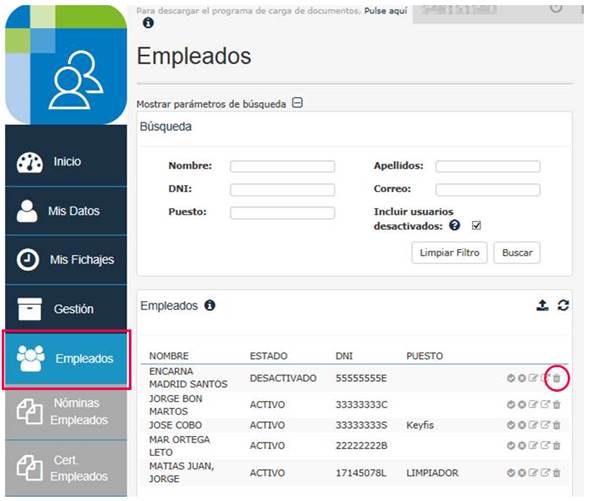Open info icon beside Empleados table title
589x501 pixels.
(x=210, y=305)
